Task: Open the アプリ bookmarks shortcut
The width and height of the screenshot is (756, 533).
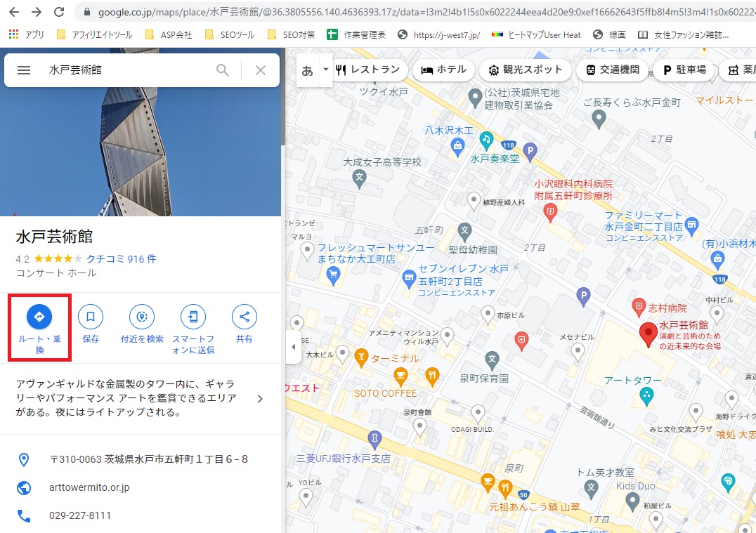Action: [27, 34]
